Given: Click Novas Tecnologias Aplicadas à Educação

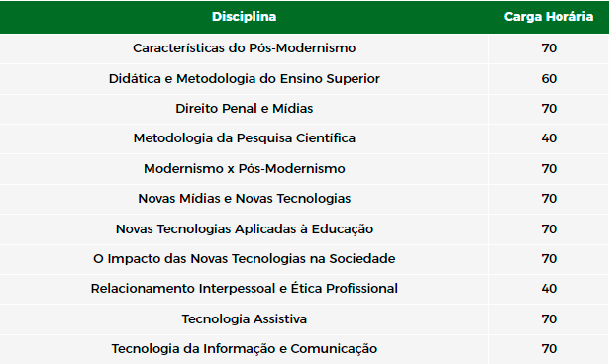Looking at the screenshot, I should [x=244, y=228].
